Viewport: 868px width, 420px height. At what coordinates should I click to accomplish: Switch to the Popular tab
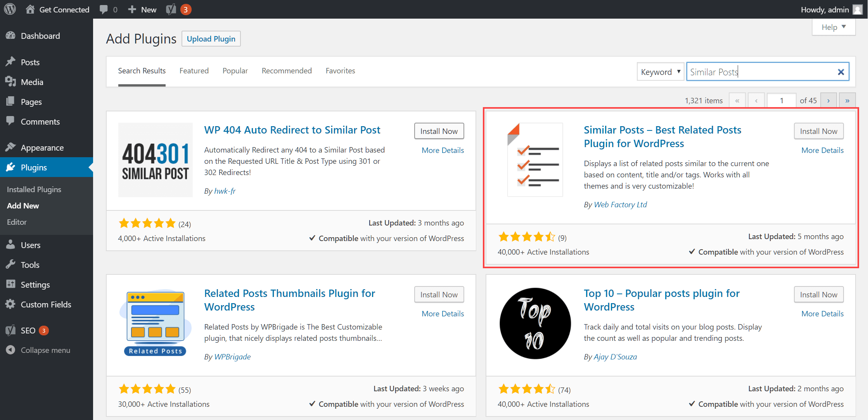[235, 71]
